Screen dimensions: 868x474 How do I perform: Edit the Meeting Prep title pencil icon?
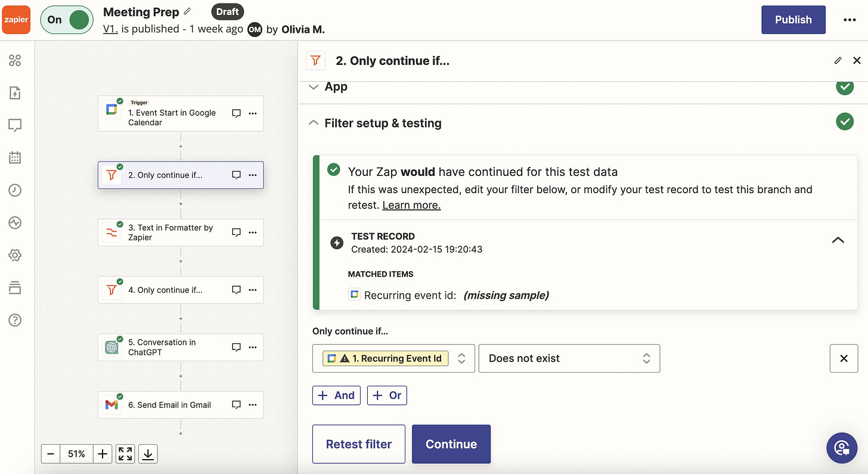coord(188,11)
